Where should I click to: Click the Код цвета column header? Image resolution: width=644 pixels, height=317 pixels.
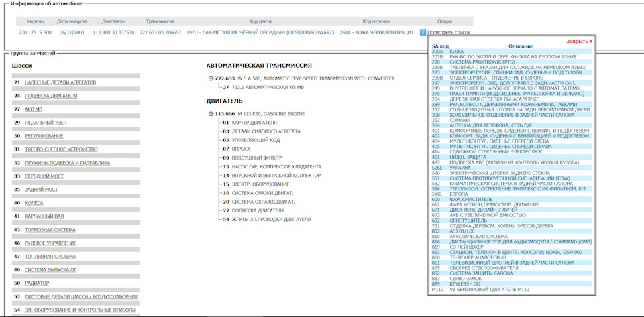(x=260, y=21)
